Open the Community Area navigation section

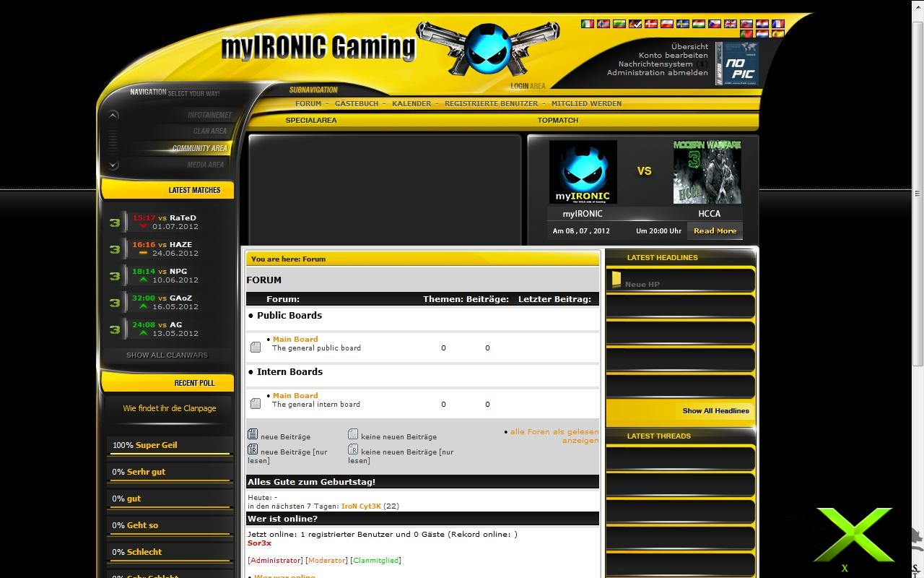pyautogui.click(x=199, y=148)
